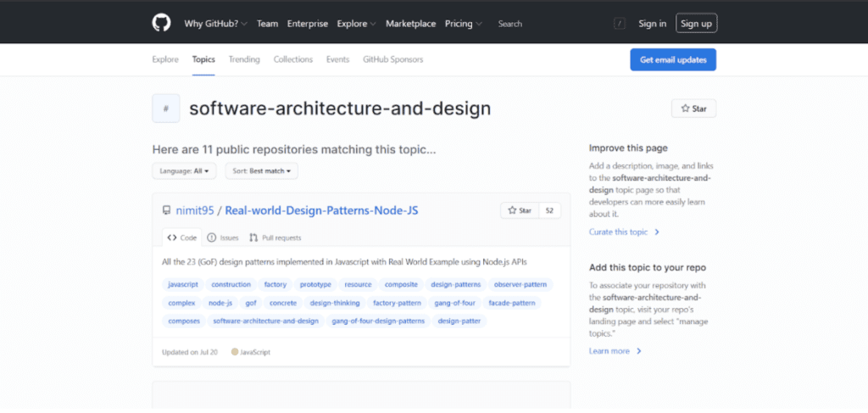Click the gof topic tag
Image resolution: width=868 pixels, height=413 pixels.
pyautogui.click(x=251, y=303)
